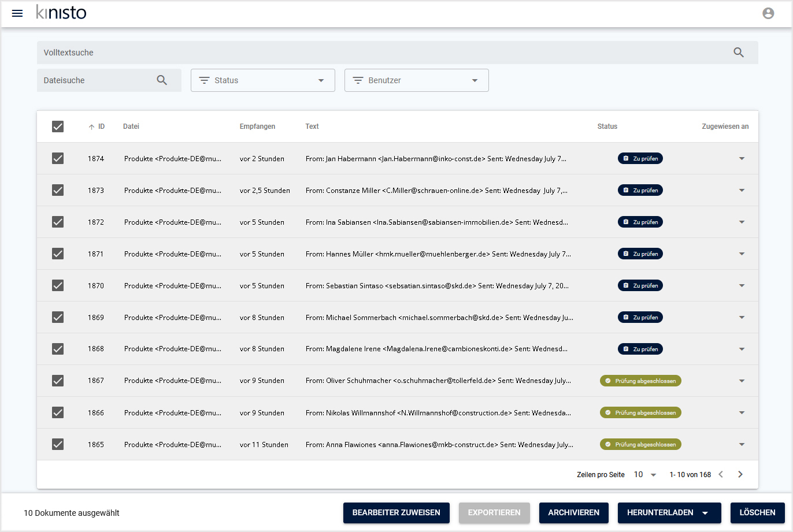793x532 pixels.
Task: Sort by ID column arrow
Action: click(x=91, y=127)
